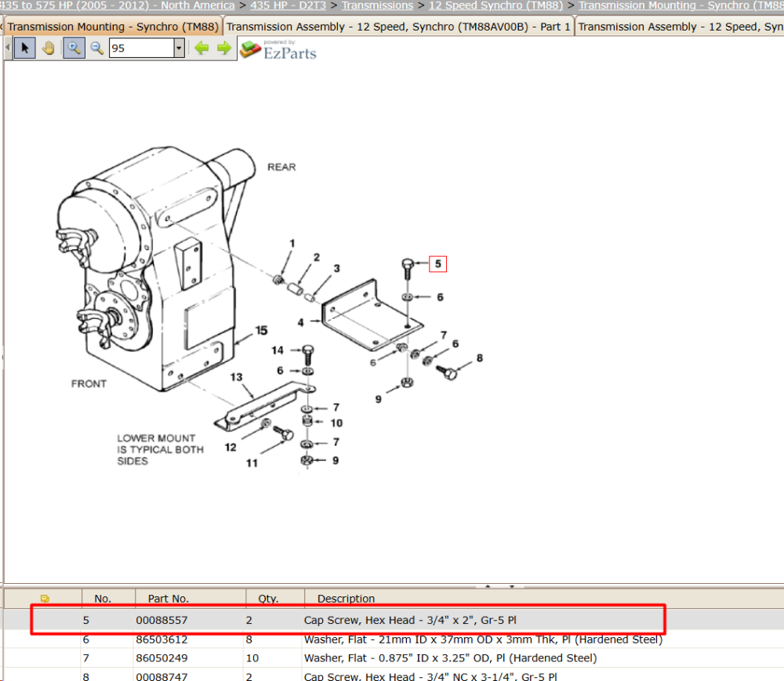Open the last Transmission Mounting breadcrumb link
Image resolution: width=784 pixels, height=681 pixels.
[x=681, y=5]
